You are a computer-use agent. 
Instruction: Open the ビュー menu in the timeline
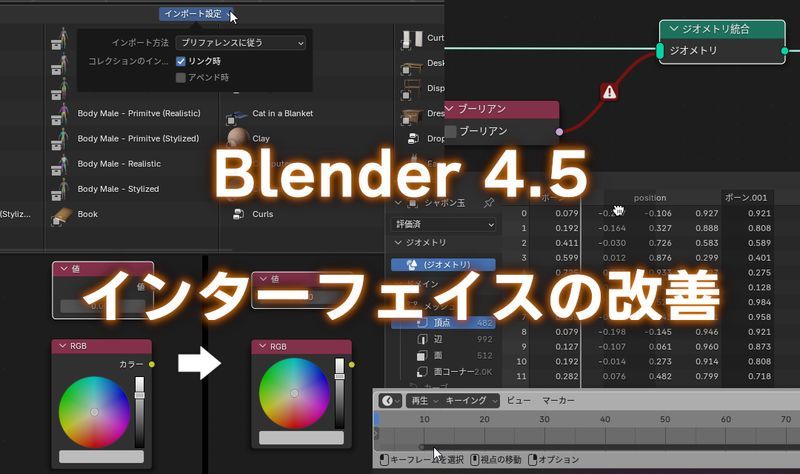(518, 401)
